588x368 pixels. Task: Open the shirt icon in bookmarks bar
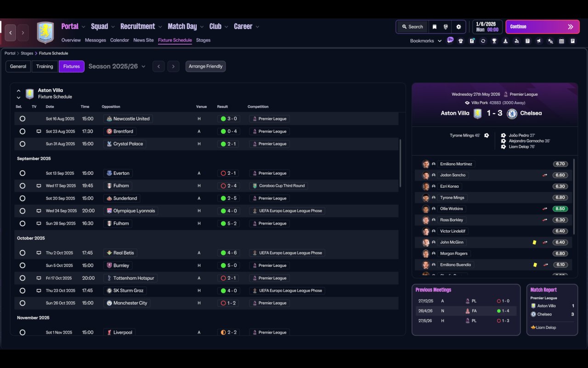coord(461,41)
